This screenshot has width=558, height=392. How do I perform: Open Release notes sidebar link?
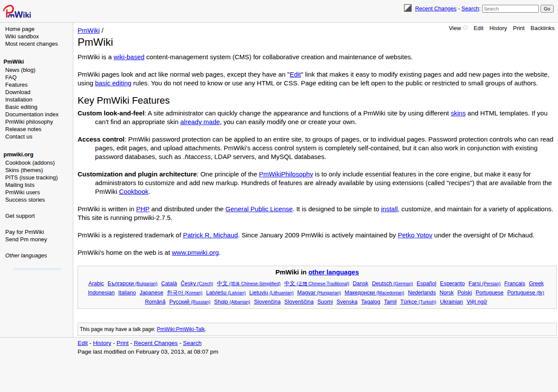tap(24, 129)
